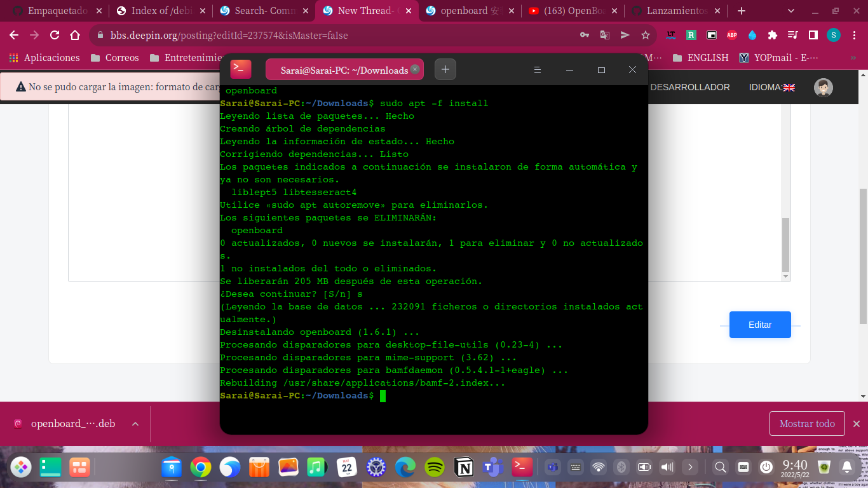This screenshot has width=868, height=488.
Task: Expand the openboard .deb download options chevron
Action: tap(135, 424)
